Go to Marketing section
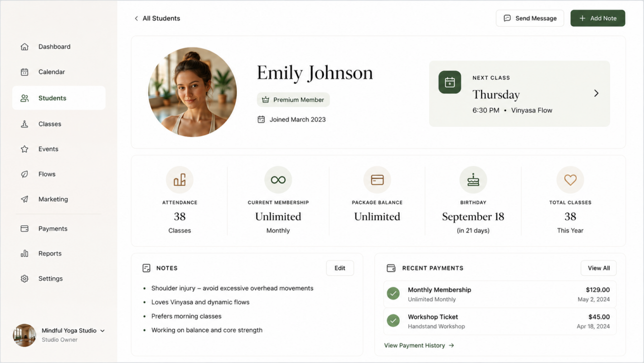The width and height of the screenshot is (644, 363). [59, 199]
